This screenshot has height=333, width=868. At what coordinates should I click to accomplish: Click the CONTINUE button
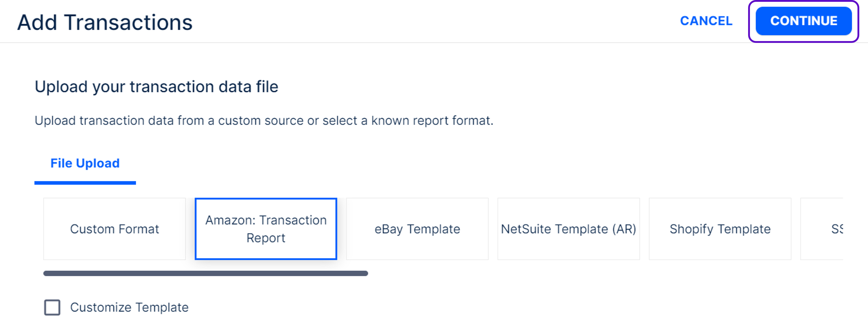tap(803, 21)
